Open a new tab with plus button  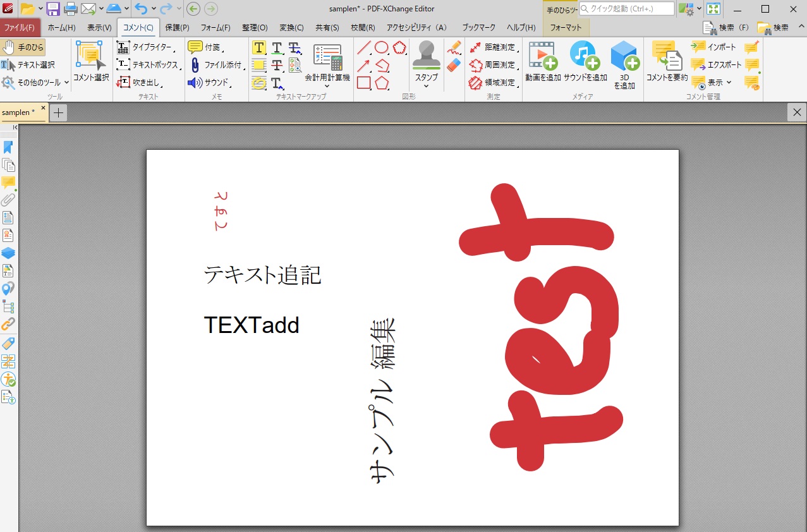click(58, 113)
